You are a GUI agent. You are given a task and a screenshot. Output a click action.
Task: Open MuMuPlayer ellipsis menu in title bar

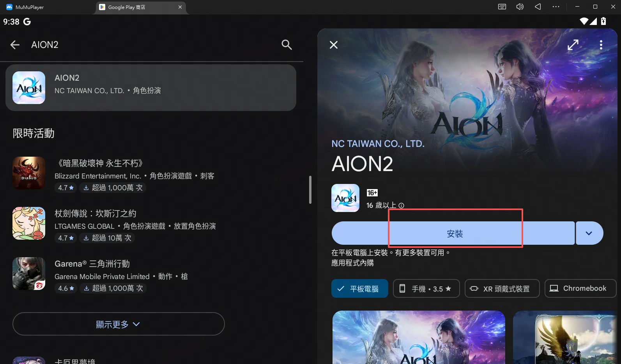[556, 7]
